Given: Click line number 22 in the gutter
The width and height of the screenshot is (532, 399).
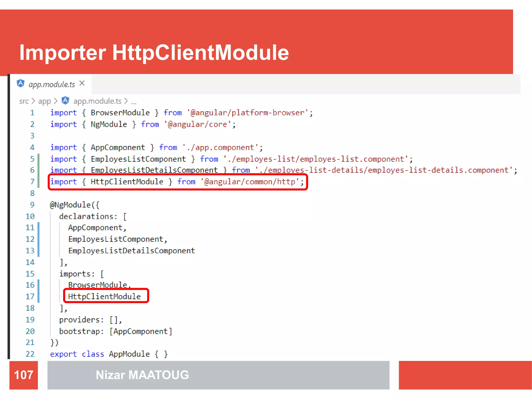Looking at the screenshot, I should point(30,354).
